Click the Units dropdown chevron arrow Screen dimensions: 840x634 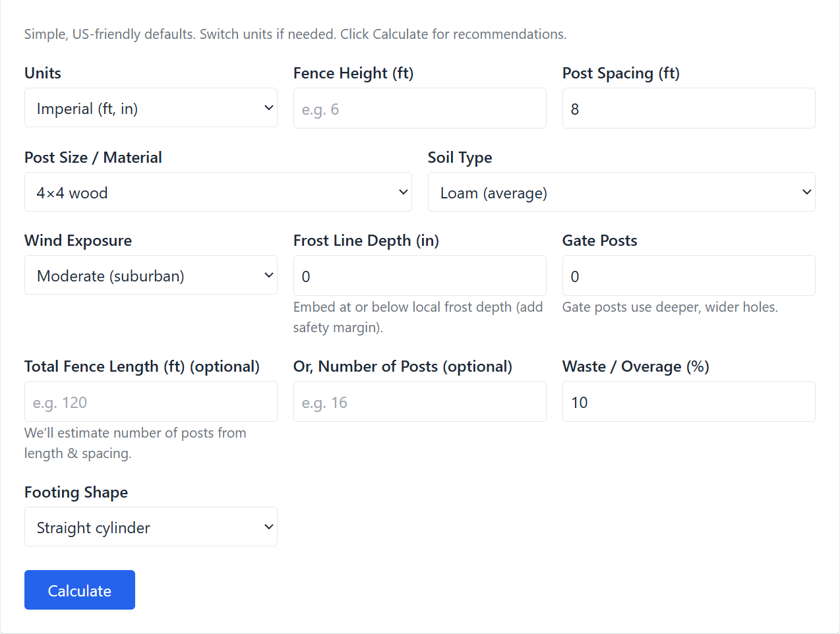tap(268, 108)
